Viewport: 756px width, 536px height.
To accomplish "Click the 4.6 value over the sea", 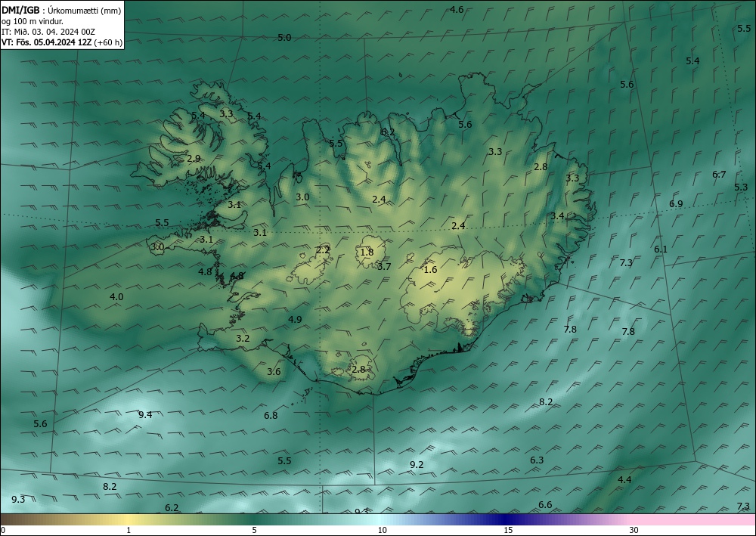I will pos(456,10).
